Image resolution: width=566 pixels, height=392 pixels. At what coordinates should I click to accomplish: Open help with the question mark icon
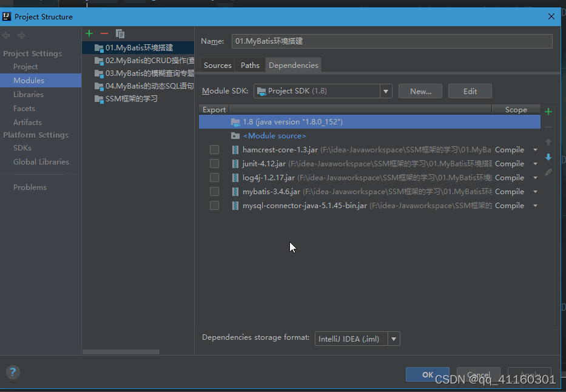click(x=13, y=372)
